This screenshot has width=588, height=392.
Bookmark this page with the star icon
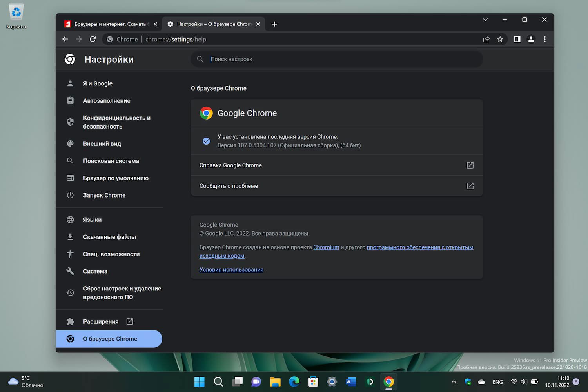tap(500, 39)
